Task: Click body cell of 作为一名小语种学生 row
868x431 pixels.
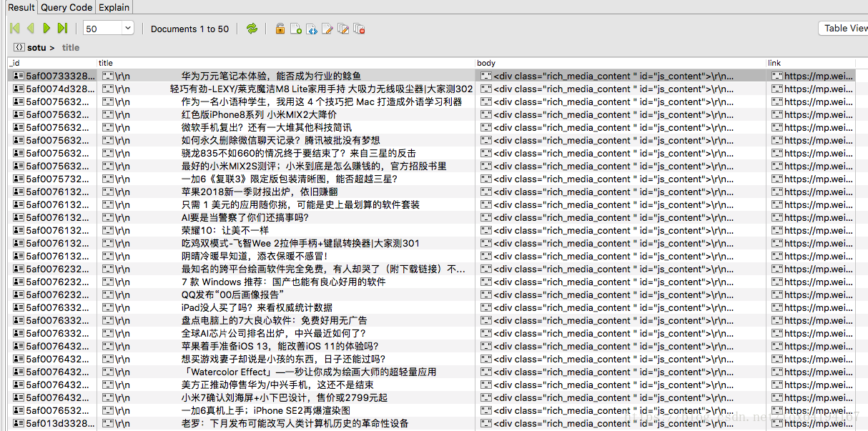Action: tap(621, 101)
